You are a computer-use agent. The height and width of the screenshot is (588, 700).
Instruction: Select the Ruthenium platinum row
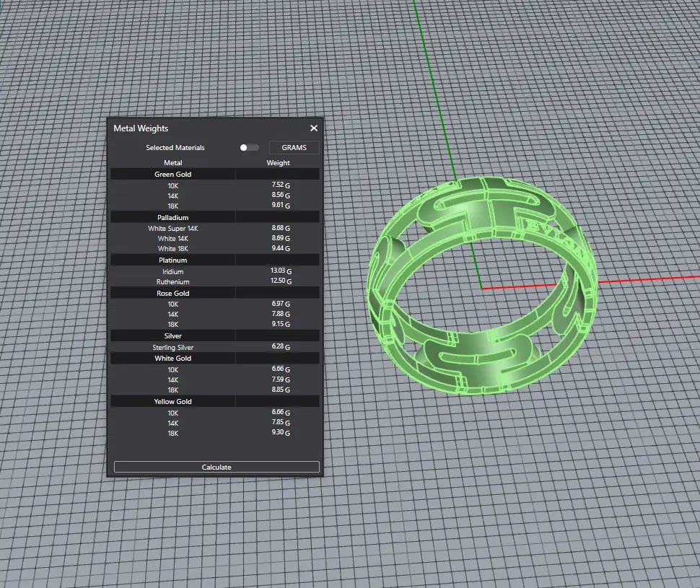173,281
